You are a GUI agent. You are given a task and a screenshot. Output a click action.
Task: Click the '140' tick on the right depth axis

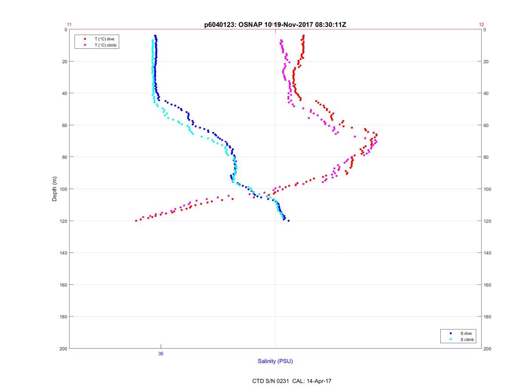pos(488,253)
